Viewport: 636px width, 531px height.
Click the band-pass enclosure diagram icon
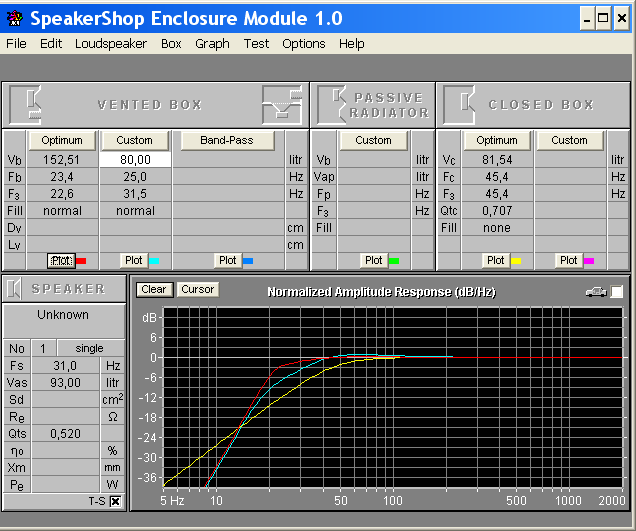coord(282,105)
